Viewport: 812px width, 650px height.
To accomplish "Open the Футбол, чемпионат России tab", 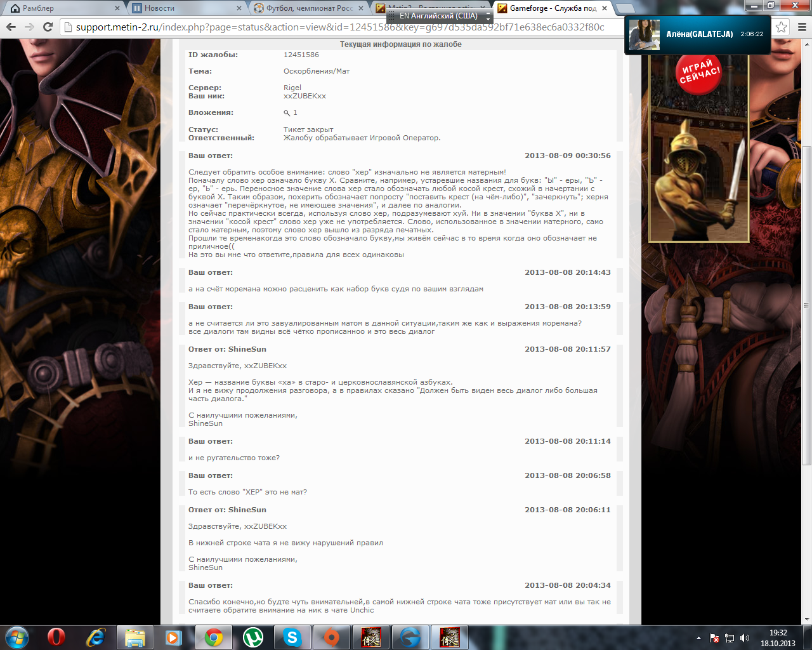I will tap(308, 8).
